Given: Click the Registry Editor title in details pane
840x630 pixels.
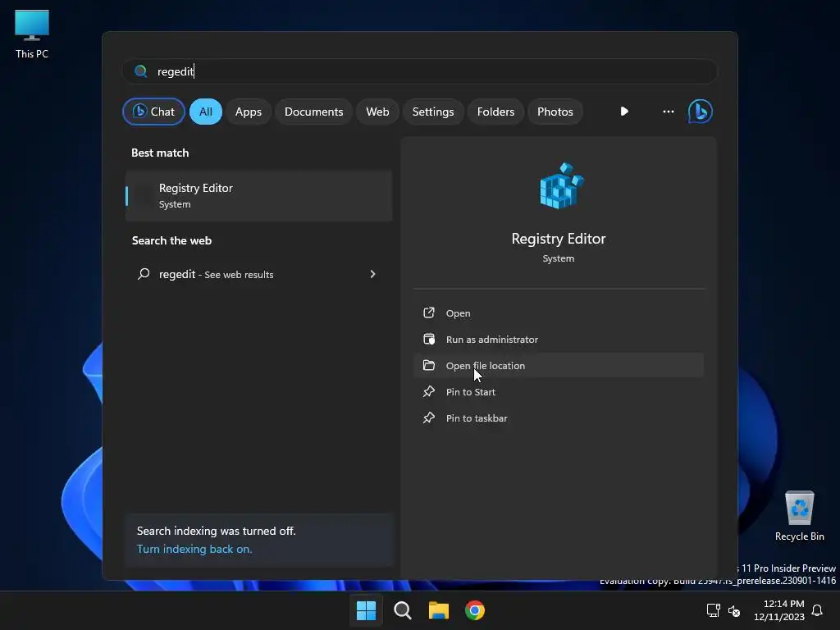Looking at the screenshot, I should coord(559,239).
